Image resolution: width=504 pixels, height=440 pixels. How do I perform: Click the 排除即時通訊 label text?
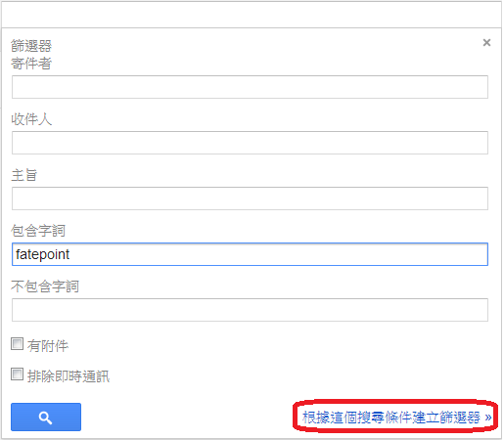coord(69,376)
